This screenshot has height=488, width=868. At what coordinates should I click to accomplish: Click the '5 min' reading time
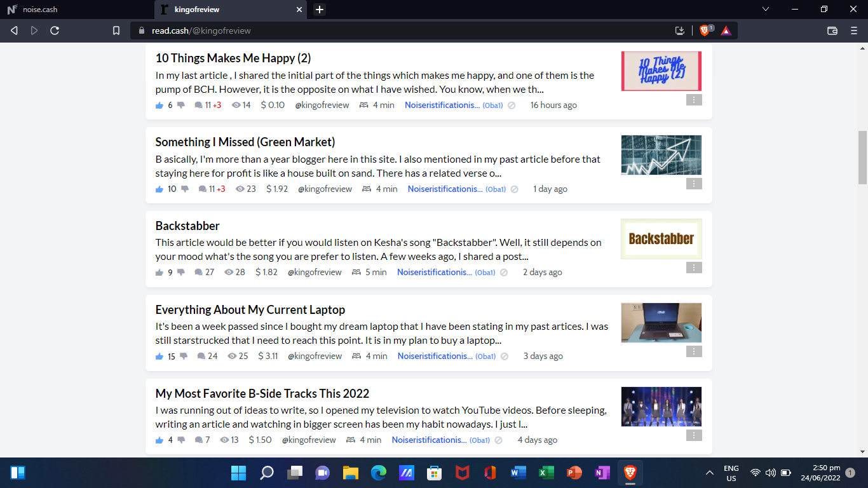376,273
